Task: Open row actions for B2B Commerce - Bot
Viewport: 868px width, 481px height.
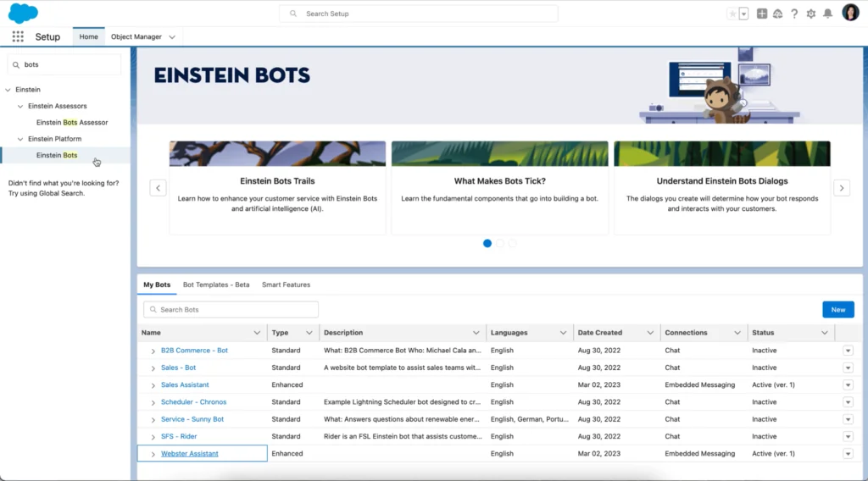Action: (848, 351)
